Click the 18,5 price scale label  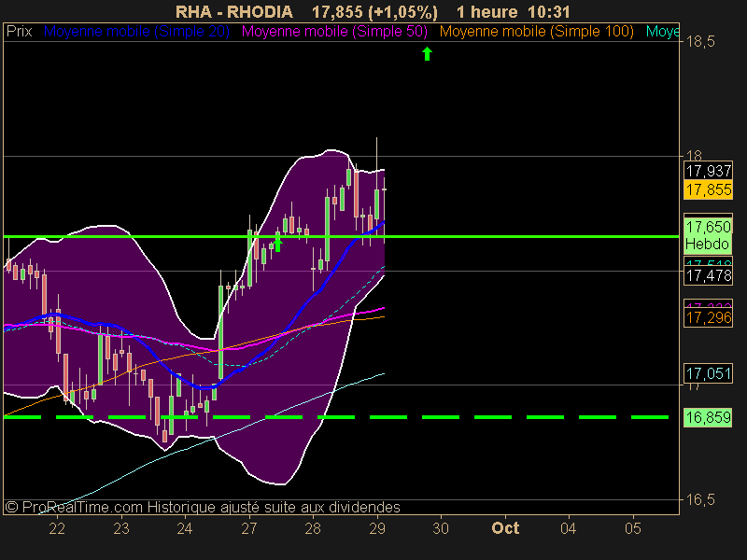click(x=700, y=42)
